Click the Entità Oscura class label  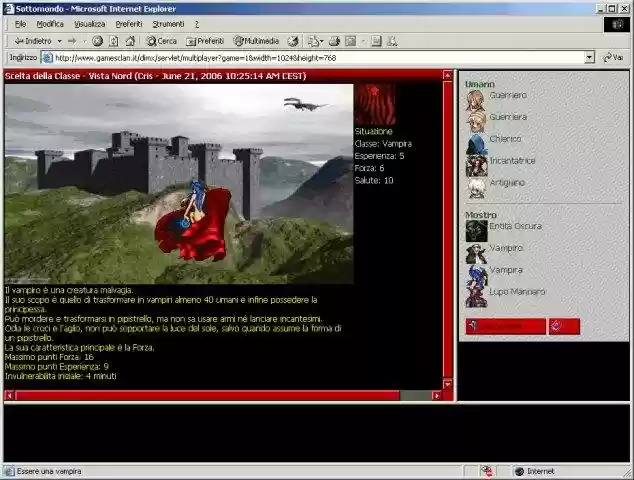pyautogui.click(x=515, y=226)
